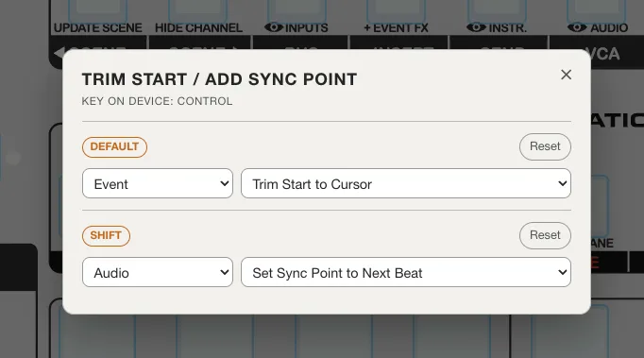Open the Trim Start to Cursor dropdown
644x358 pixels.
[406, 183]
